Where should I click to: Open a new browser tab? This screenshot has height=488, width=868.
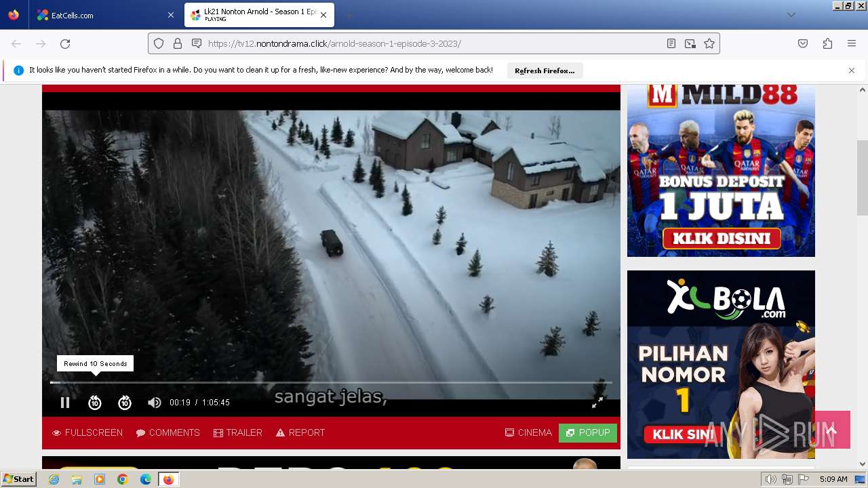[349, 15]
